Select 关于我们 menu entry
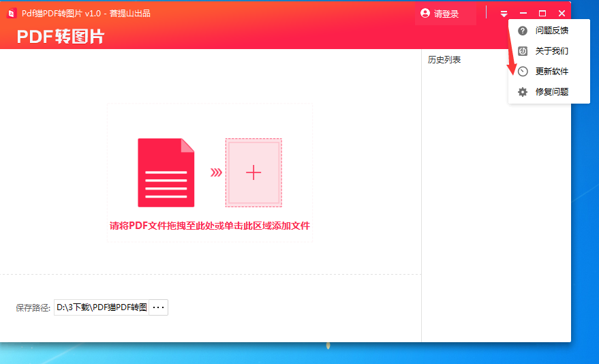The height and width of the screenshot is (364, 599). (551, 51)
